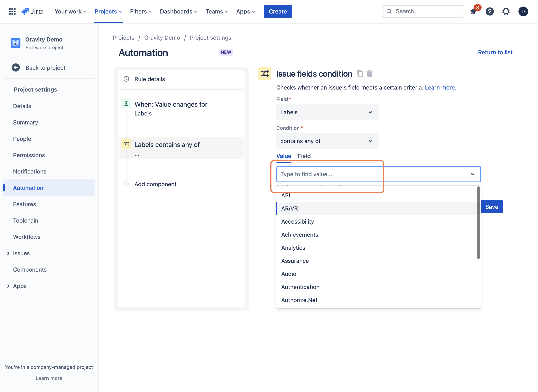Duplicate the Issue fields condition component
Image resolution: width=538 pixels, height=392 pixels.
coord(360,74)
